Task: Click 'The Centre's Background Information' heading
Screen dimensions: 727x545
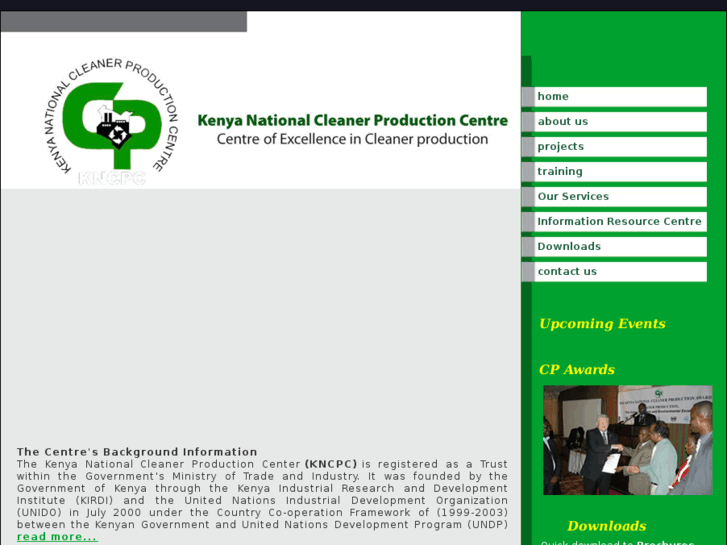Action: pos(137,452)
